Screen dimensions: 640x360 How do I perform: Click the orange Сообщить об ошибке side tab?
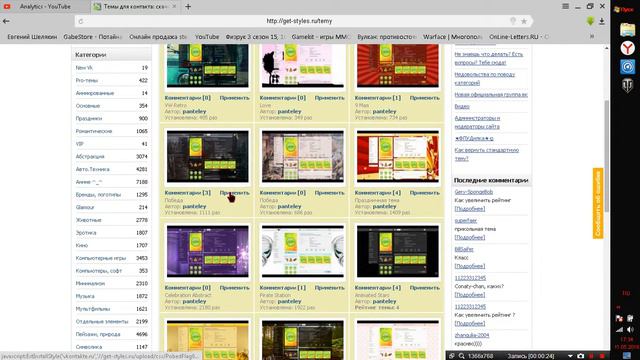click(x=598, y=203)
